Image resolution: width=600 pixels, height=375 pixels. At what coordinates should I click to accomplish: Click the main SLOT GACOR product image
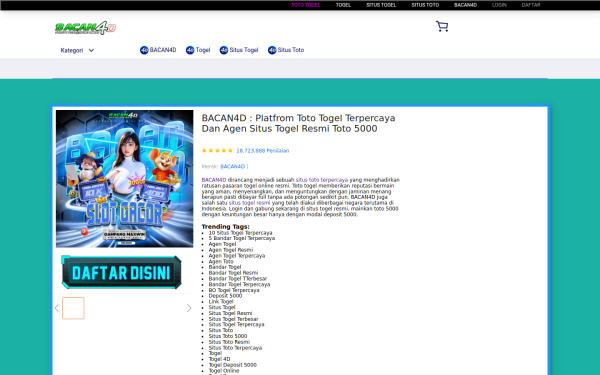click(x=124, y=179)
